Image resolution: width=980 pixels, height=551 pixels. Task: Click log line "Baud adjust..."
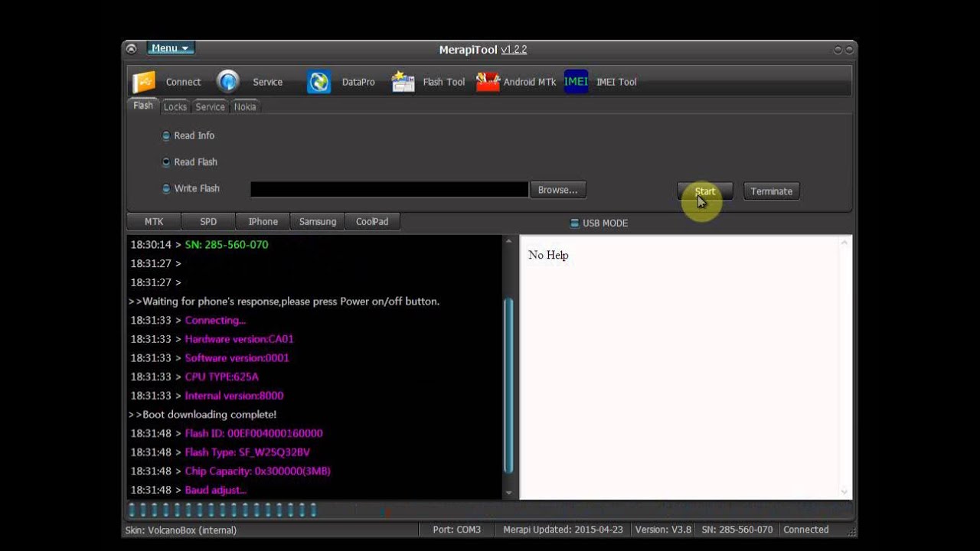point(215,490)
